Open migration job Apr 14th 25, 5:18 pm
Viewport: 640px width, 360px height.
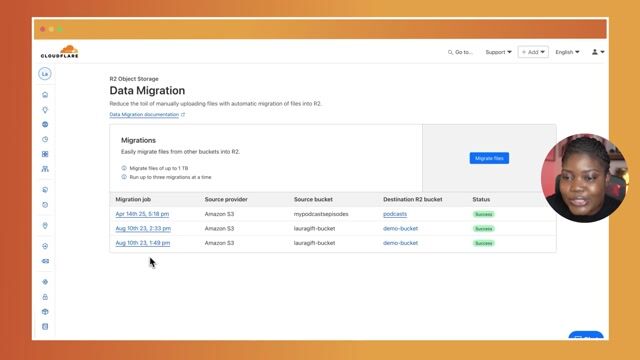[142, 214]
